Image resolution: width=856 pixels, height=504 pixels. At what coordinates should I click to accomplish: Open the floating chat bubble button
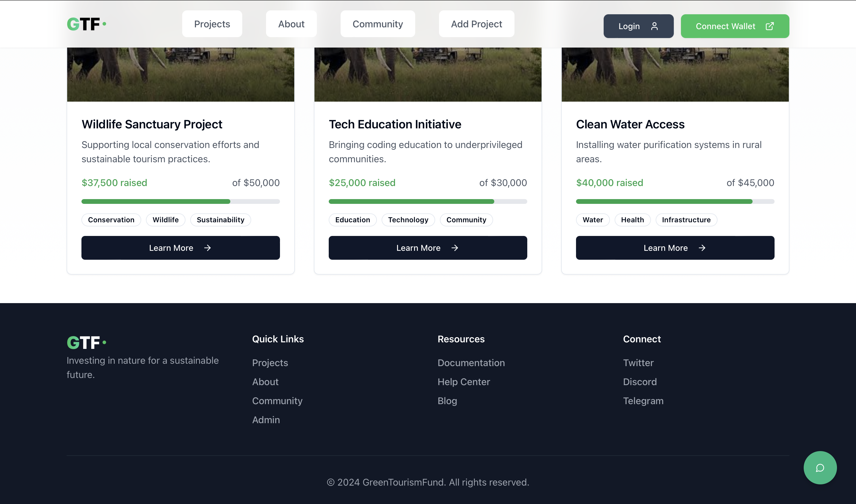coord(820,468)
